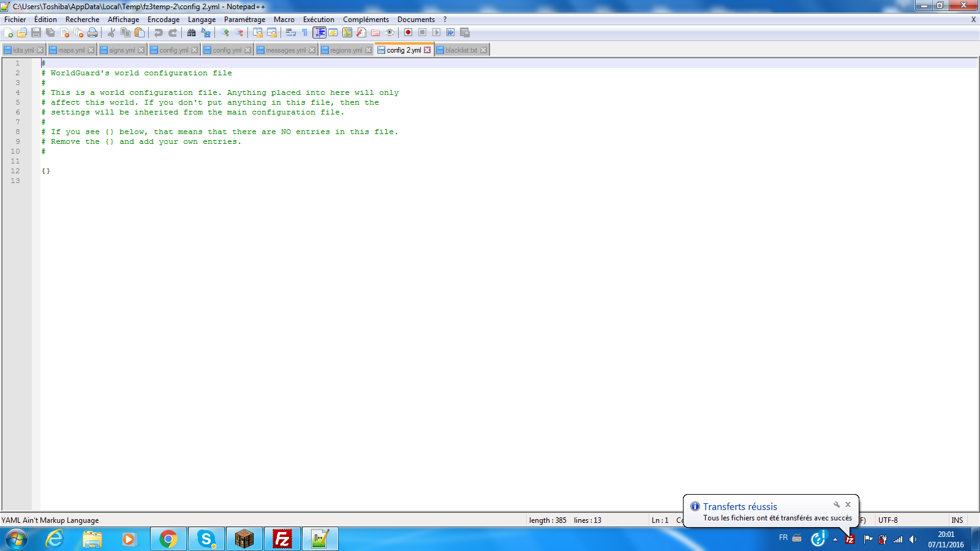Click the Paste clipboard icon

click(x=139, y=32)
